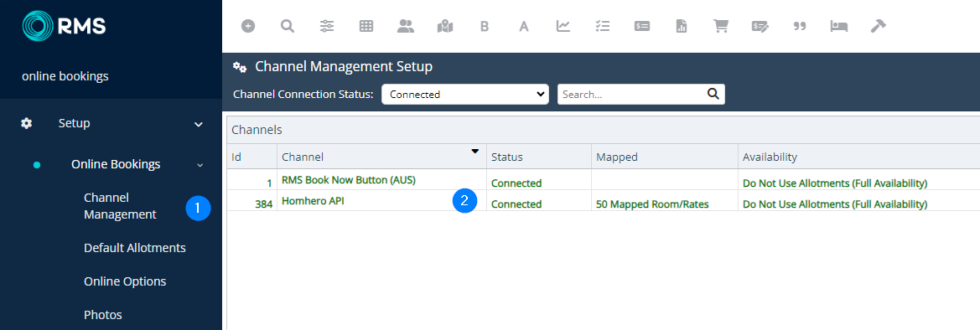Open the bed housekeeping icon
This screenshot has width=980, height=330.
[838, 26]
